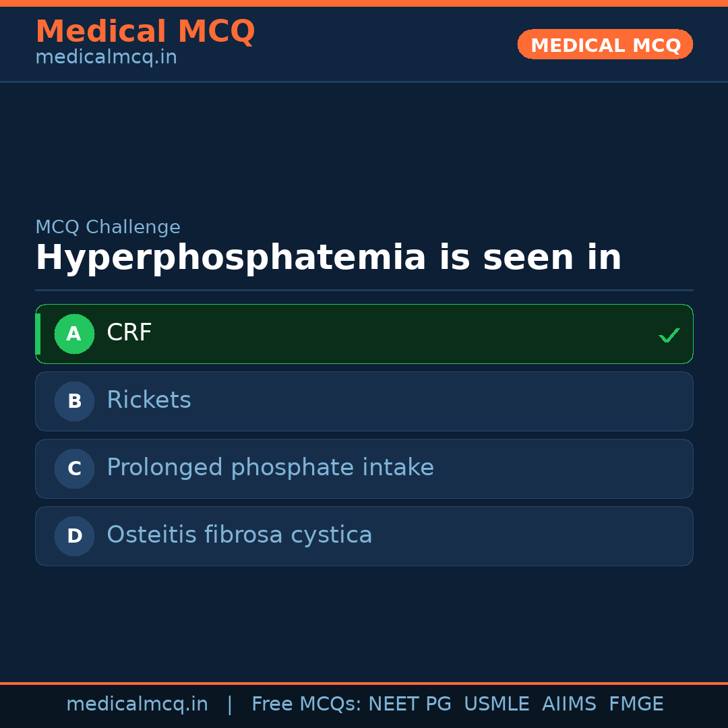
Task: Select the B option circle
Action: coord(74,401)
